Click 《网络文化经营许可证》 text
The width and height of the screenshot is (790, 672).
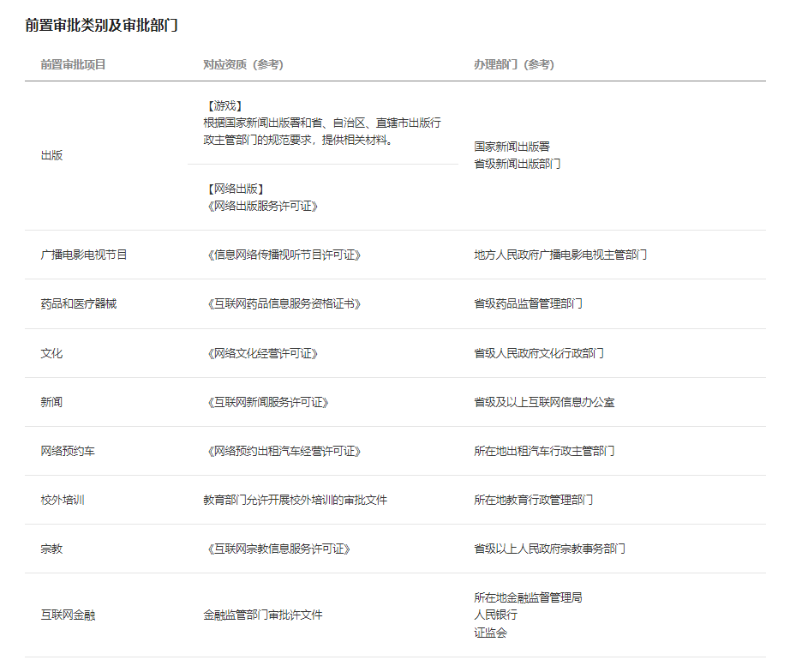click(260, 353)
